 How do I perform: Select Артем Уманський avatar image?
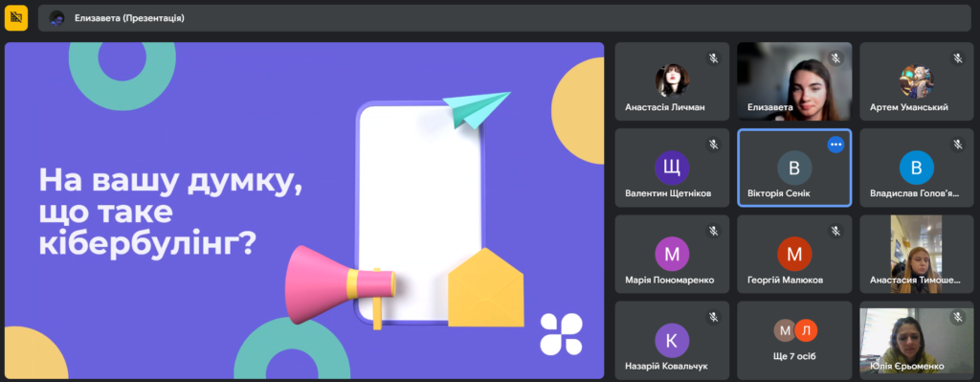(917, 80)
